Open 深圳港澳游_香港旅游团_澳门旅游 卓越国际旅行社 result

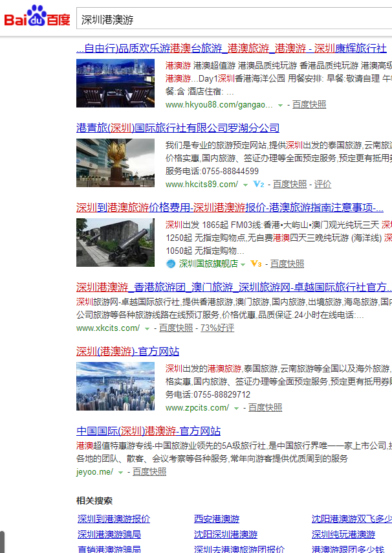click(x=234, y=287)
